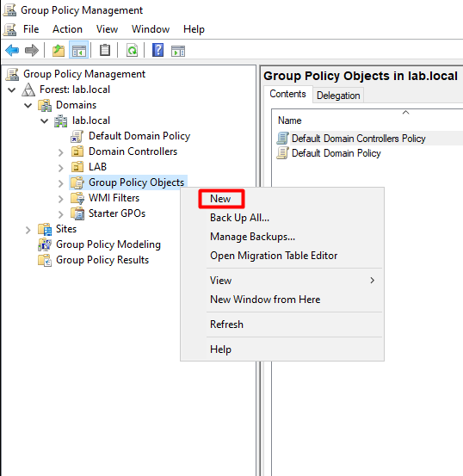Image resolution: width=463 pixels, height=476 pixels.
Task: Open the Action menu in menu bar
Action: (67, 29)
